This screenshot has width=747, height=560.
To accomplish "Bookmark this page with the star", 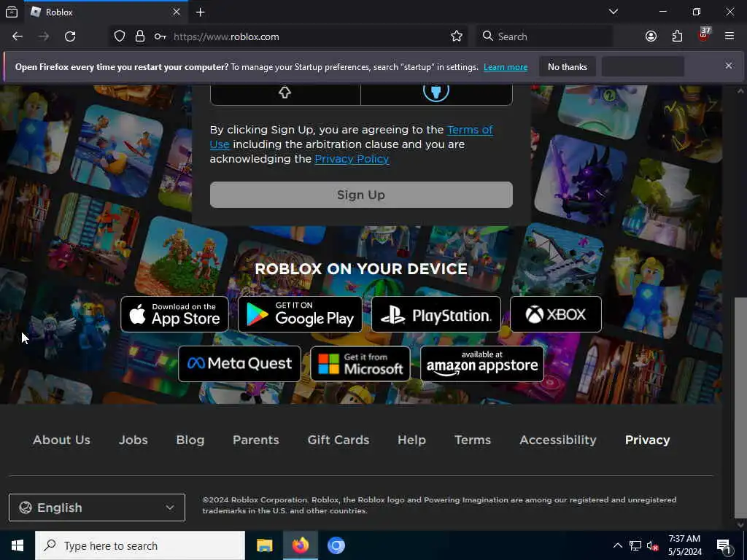I will point(457,36).
